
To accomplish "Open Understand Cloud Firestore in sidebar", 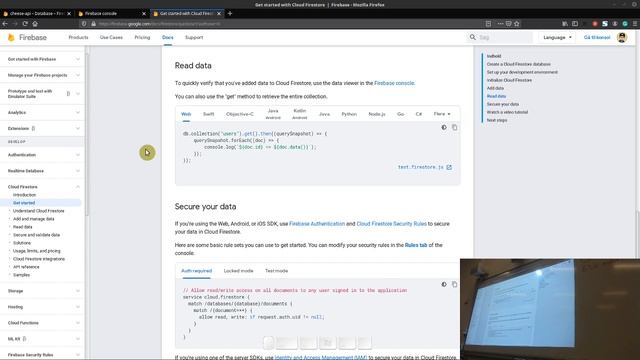I will pos(38,211).
